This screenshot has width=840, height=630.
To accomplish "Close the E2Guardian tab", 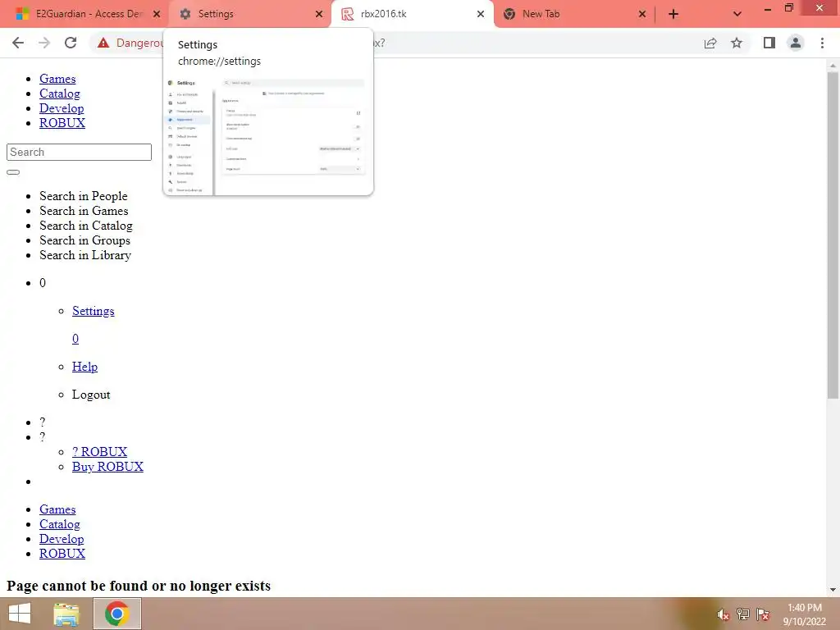I will click(157, 14).
